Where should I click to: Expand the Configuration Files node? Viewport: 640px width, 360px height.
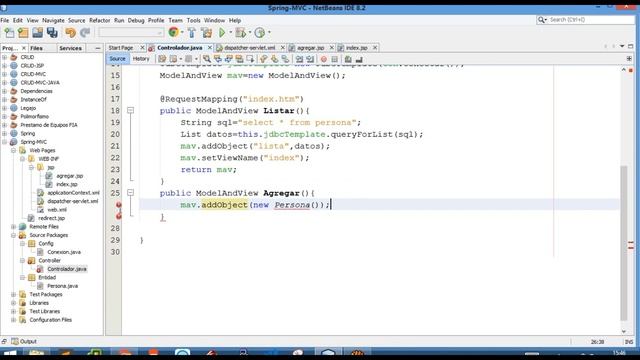coord(13,320)
